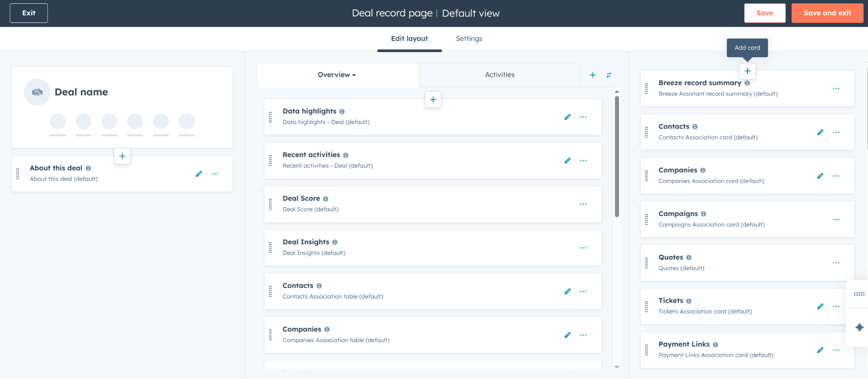This screenshot has width=868, height=379.
Task: Click the Quotes info icon
Action: tap(689, 257)
